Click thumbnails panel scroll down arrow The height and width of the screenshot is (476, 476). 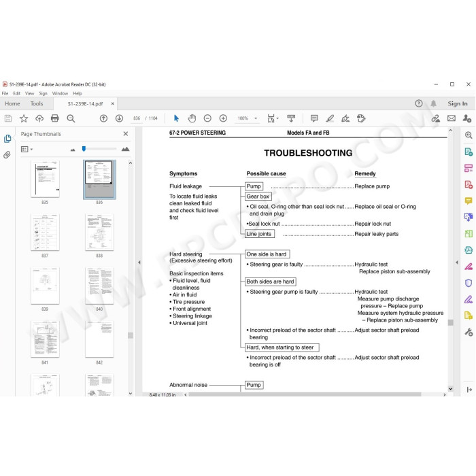tap(131, 394)
